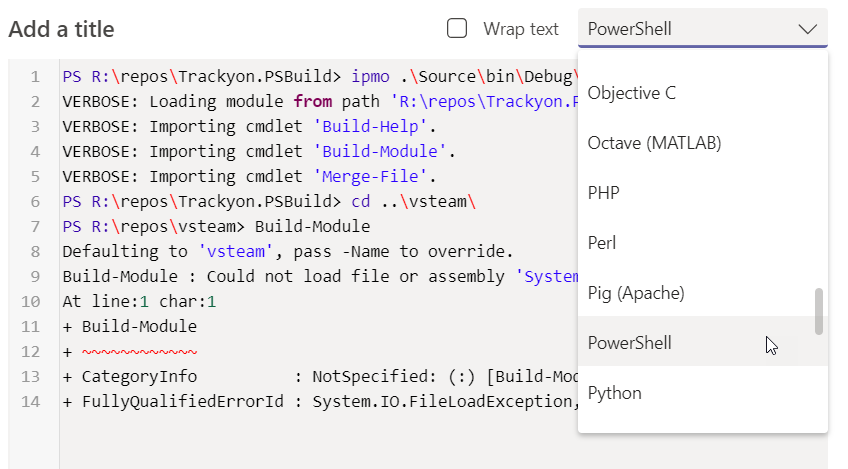This screenshot has height=469, width=848.
Task: Click the CategoryInfo line
Action: pos(320,376)
